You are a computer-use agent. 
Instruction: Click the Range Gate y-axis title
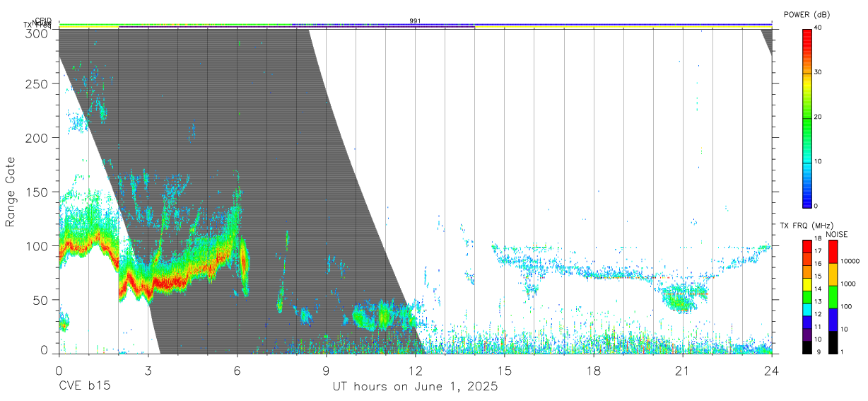coord(11,192)
